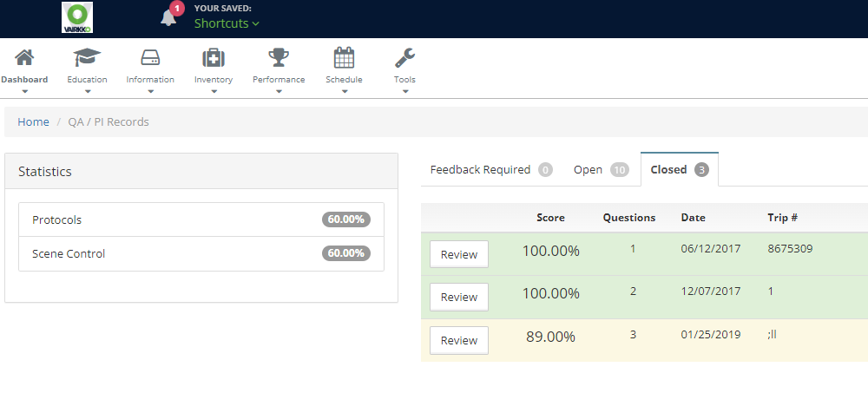The image size is (868, 393).
Task: Click the Performance trophy icon
Action: coord(279,58)
